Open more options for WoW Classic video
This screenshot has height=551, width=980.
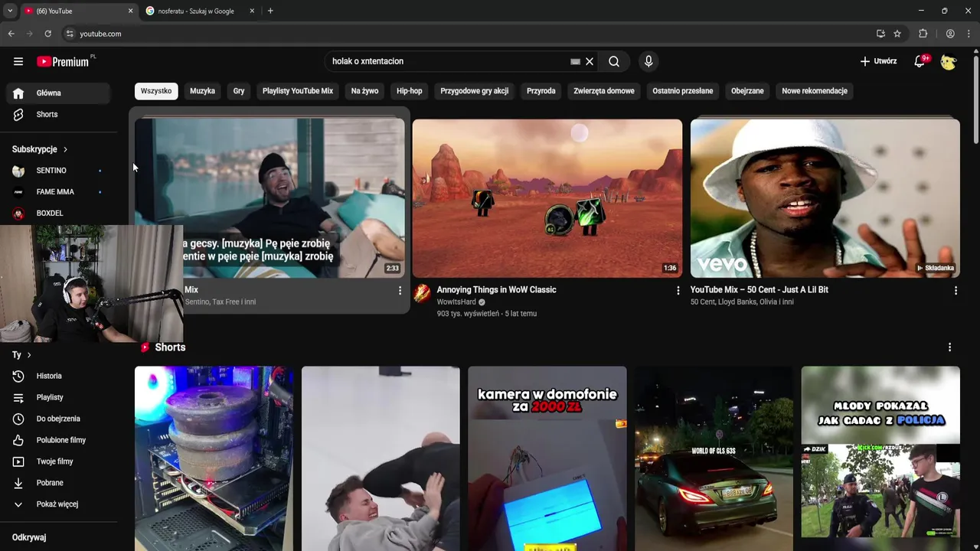[678, 291]
